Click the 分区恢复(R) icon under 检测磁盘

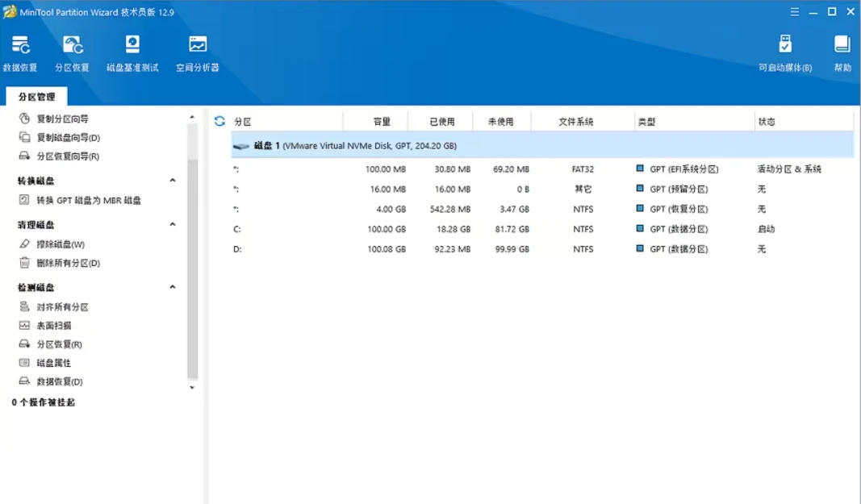[x=24, y=344]
